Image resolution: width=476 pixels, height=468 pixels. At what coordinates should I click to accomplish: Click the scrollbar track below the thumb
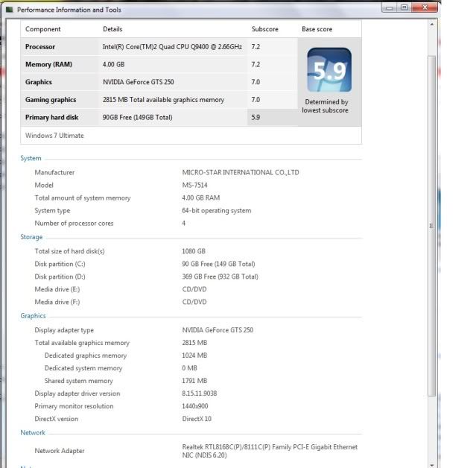[432, 432]
